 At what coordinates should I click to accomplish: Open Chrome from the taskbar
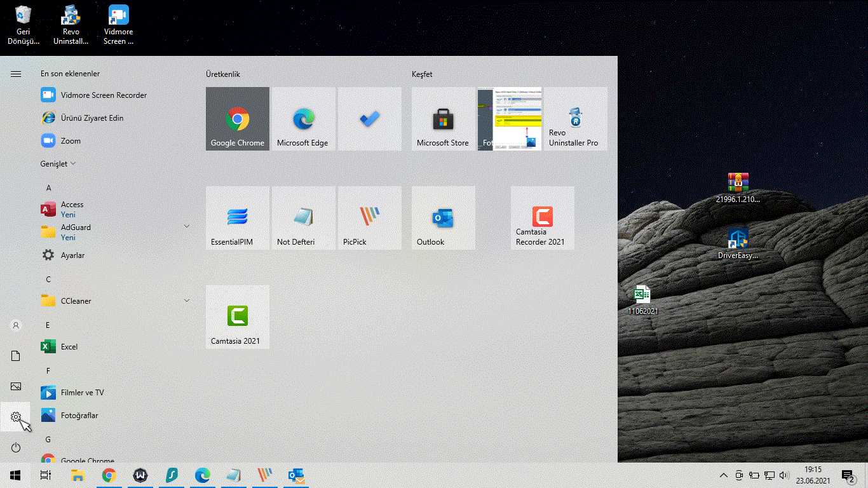tap(109, 475)
